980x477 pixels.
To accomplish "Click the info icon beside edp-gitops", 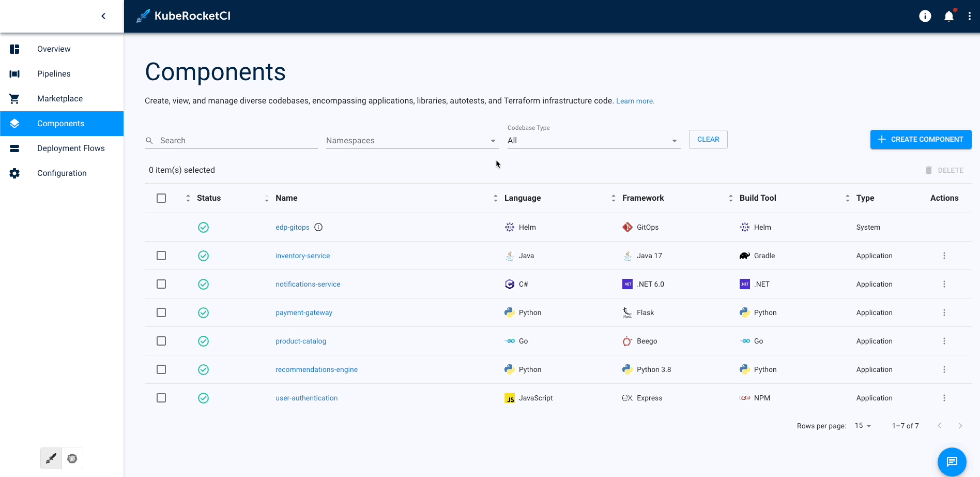I will [318, 227].
